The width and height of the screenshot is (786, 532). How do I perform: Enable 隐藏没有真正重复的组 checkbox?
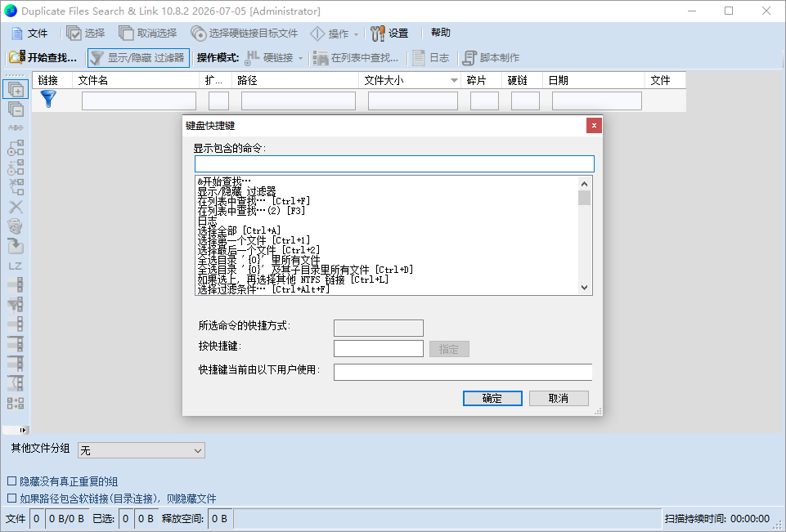point(11,481)
